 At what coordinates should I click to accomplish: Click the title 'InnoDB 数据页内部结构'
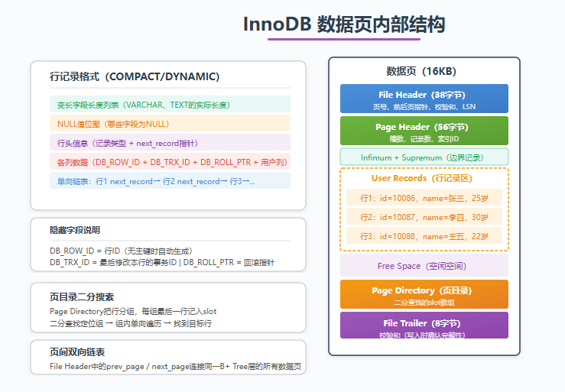click(x=344, y=24)
